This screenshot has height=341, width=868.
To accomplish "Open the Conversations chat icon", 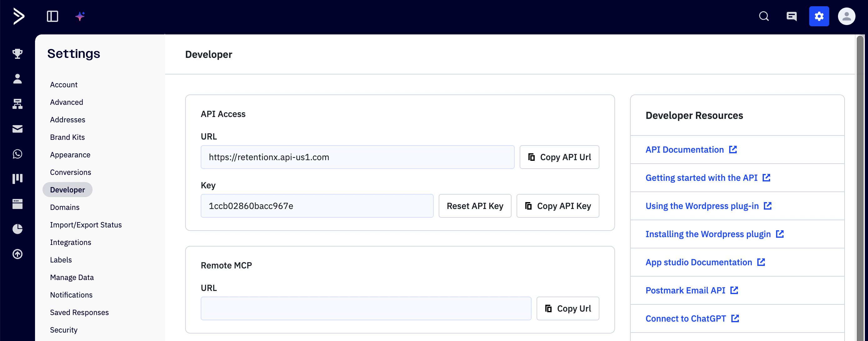I will (x=791, y=16).
